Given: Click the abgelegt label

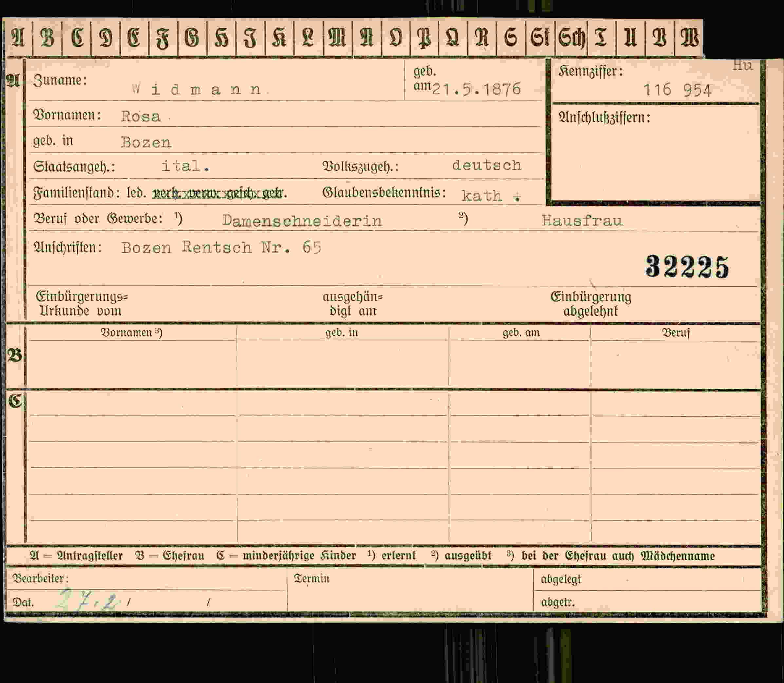Looking at the screenshot, I should 561,579.
